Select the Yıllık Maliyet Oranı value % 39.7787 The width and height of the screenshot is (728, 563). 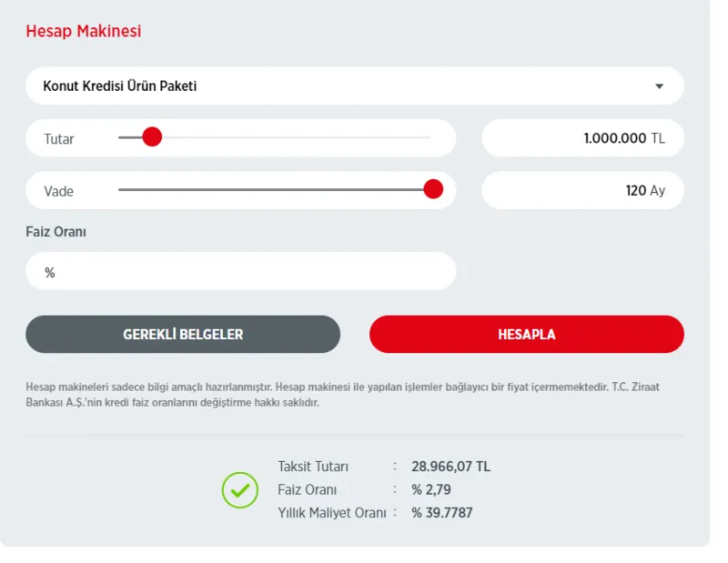(442, 513)
